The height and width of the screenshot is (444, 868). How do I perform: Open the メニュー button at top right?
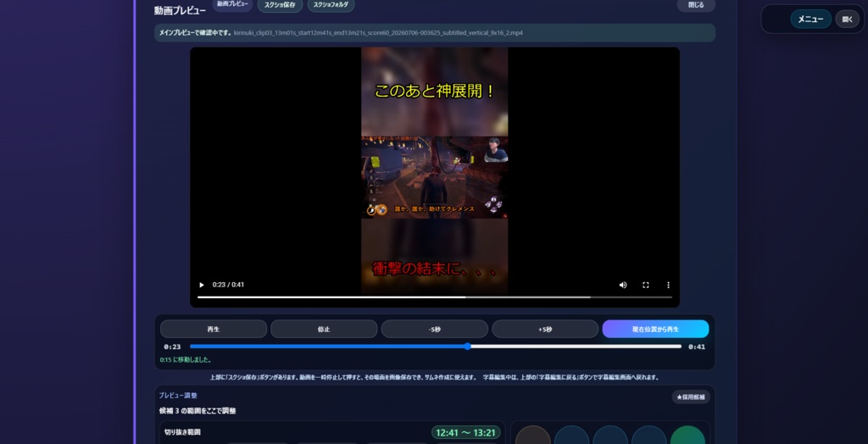coord(810,19)
